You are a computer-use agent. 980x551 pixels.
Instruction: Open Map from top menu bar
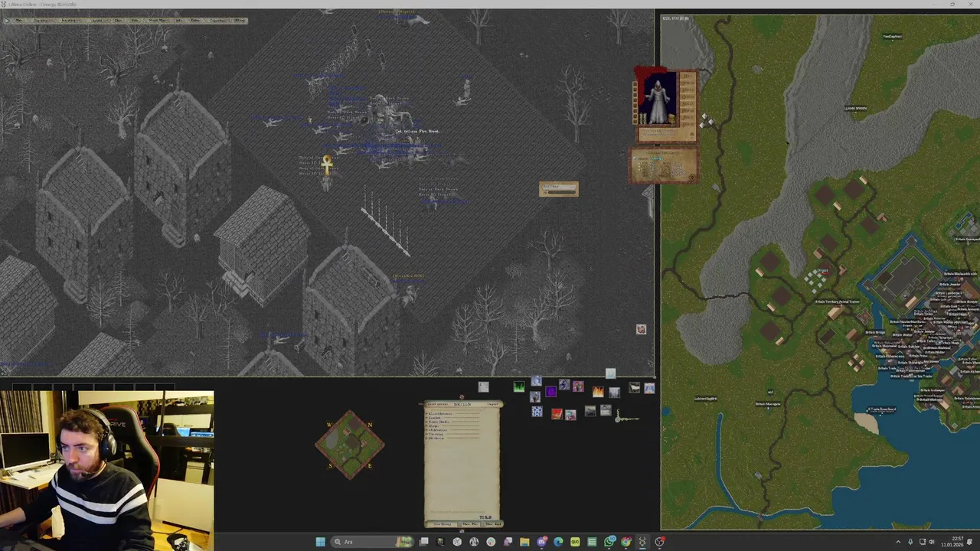coord(18,20)
